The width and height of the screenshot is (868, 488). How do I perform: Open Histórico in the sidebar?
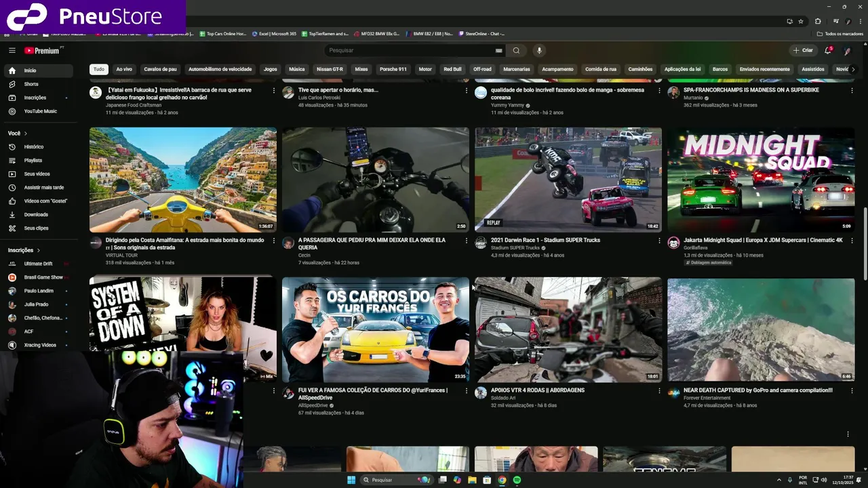coord(38,146)
